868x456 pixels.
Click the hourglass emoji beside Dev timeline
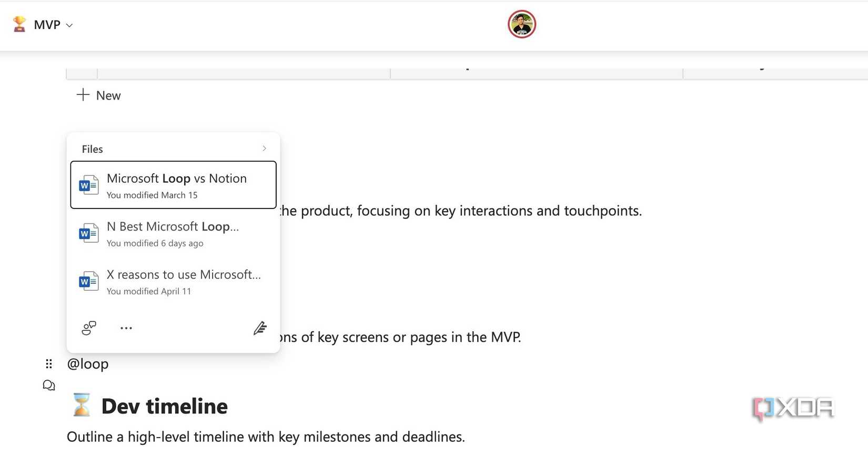coord(82,405)
